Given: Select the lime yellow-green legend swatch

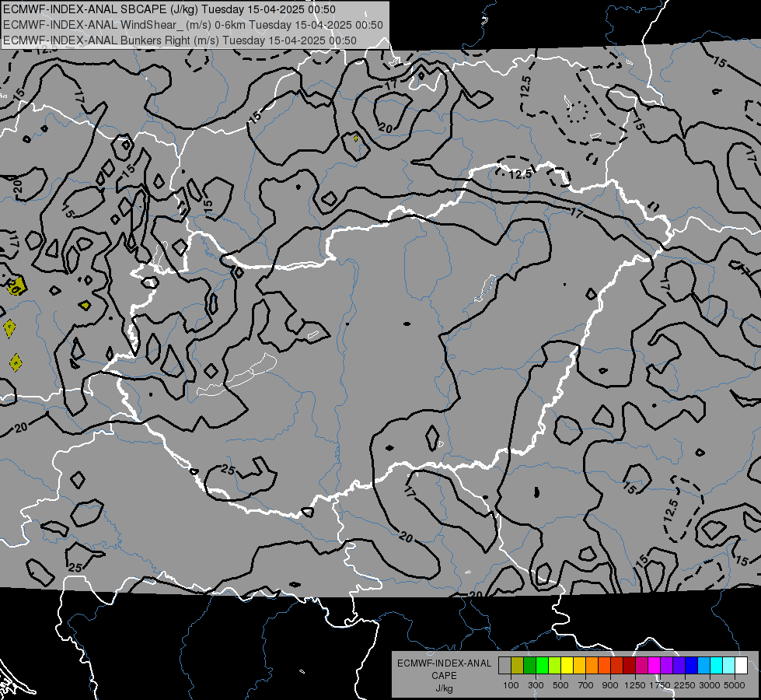Looking at the screenshot, I should [x=554, y=665].
